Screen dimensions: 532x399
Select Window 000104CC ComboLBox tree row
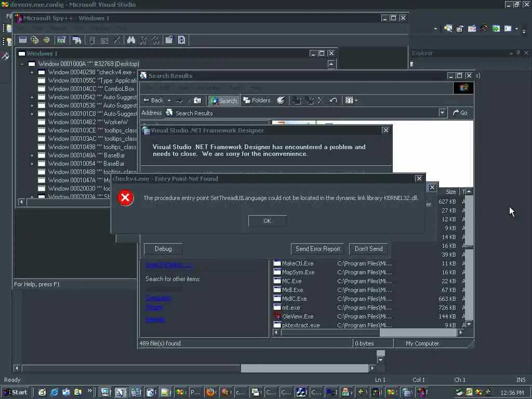86,89
